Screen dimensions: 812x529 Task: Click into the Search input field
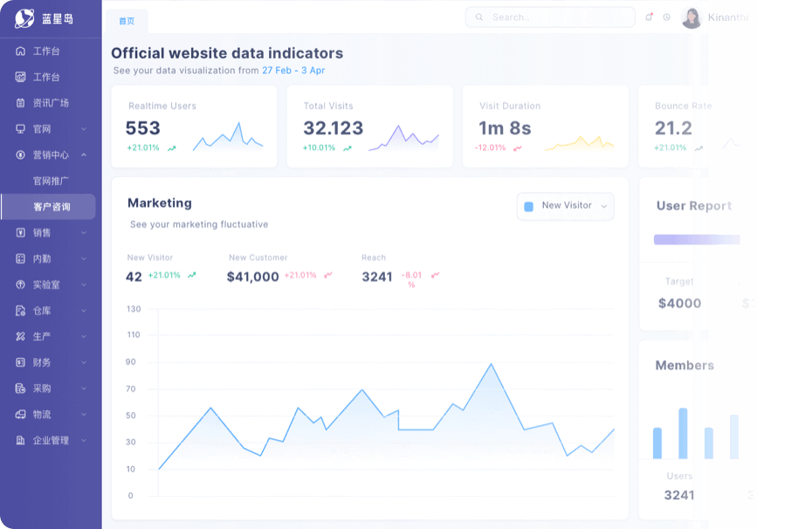point(559,17)
